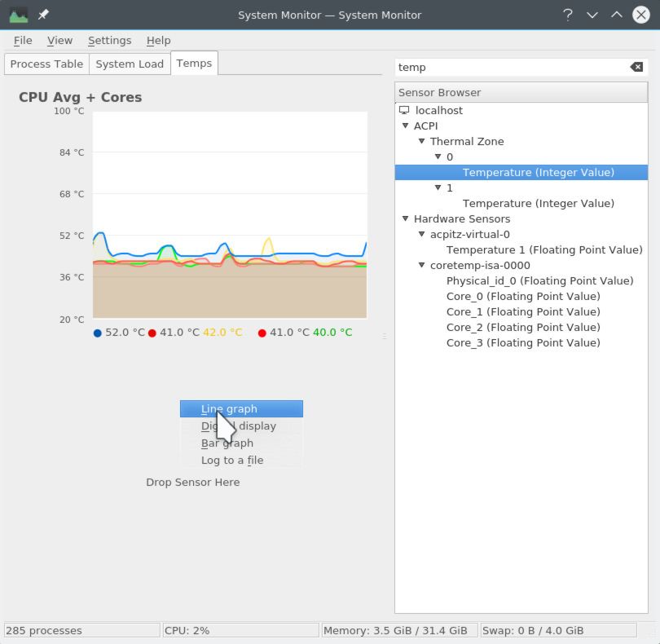
Task: Collapse thermal zone 0 node
Action: coord(438,157)
